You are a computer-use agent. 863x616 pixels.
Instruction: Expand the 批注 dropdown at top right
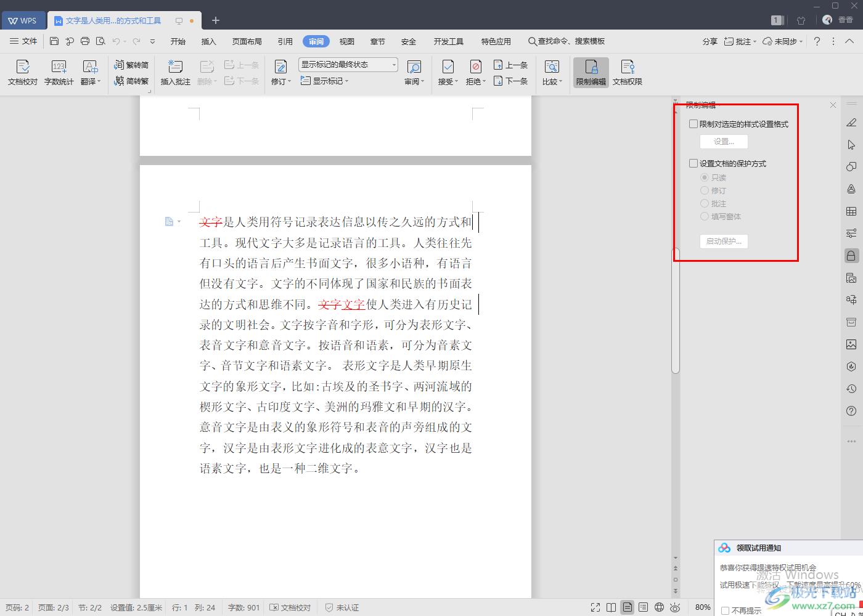[755, 41]
